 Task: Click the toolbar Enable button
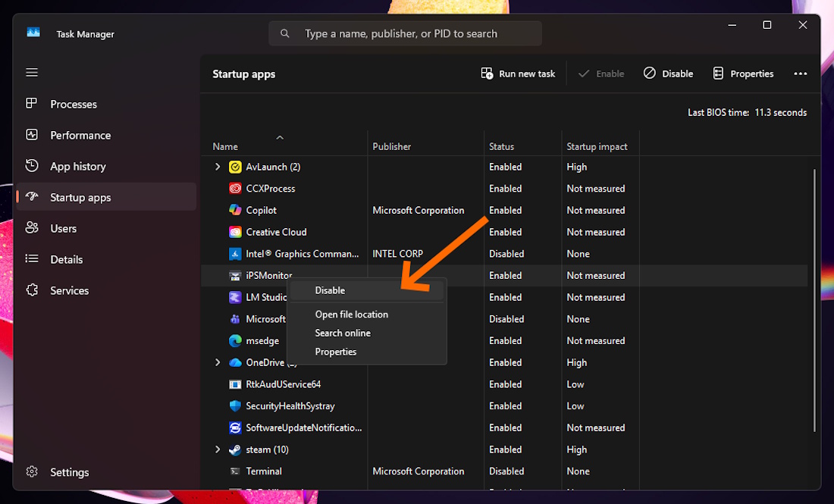click(601, 74)
